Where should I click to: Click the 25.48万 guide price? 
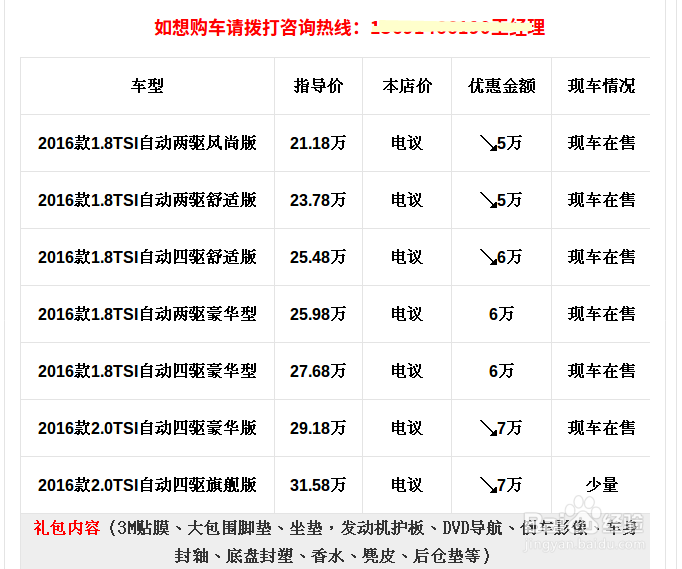point(318,257)
